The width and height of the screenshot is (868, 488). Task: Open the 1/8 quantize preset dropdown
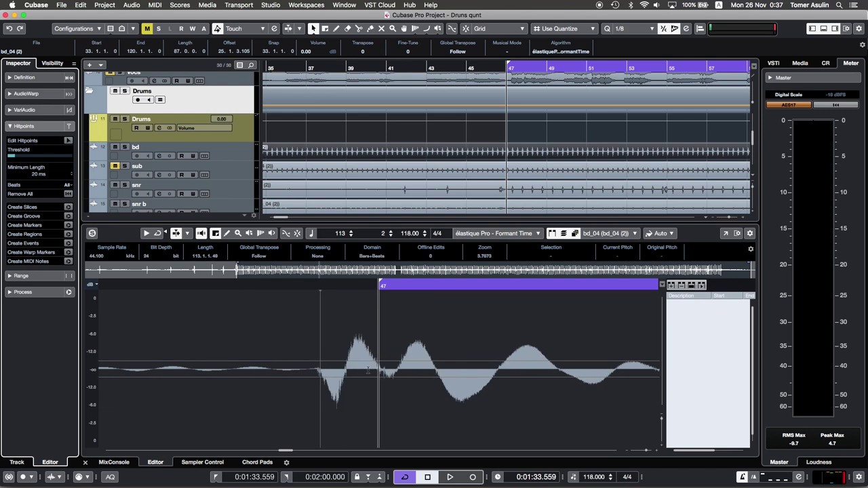pos(635,28)
